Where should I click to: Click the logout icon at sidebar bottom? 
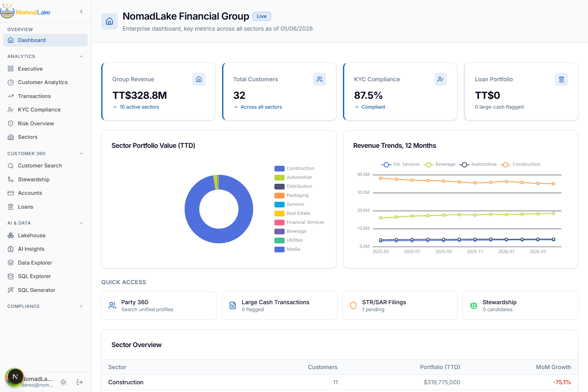[80, 382]
